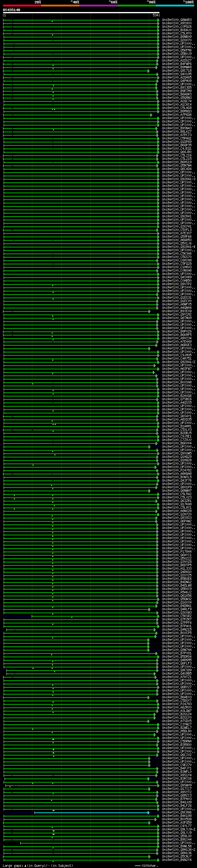Viewport: 197px width, 868px height.
Task: Select hit UniRef100_C5PAQ1
Action: coord(177,139)
